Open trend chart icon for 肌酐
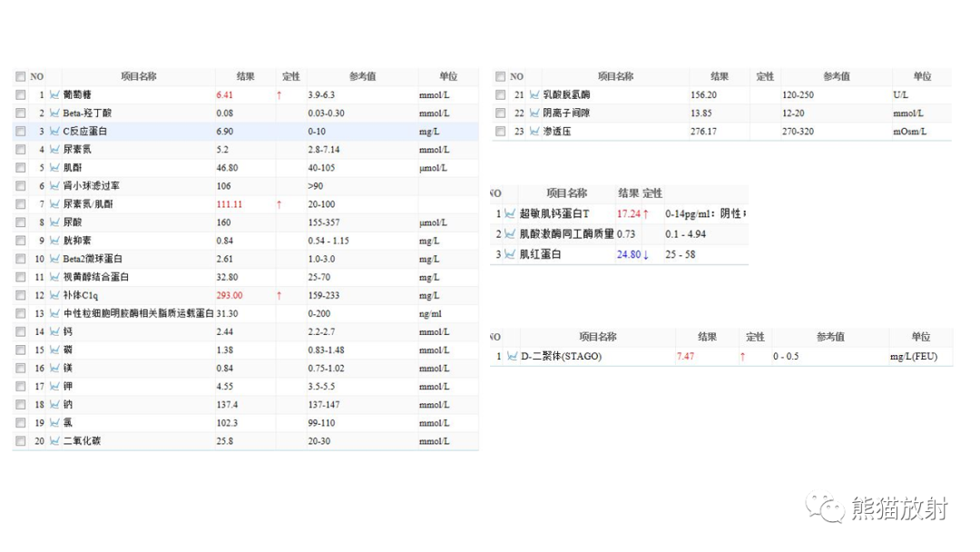The width and height of the screenshot is (980, 552). point(54,168)
